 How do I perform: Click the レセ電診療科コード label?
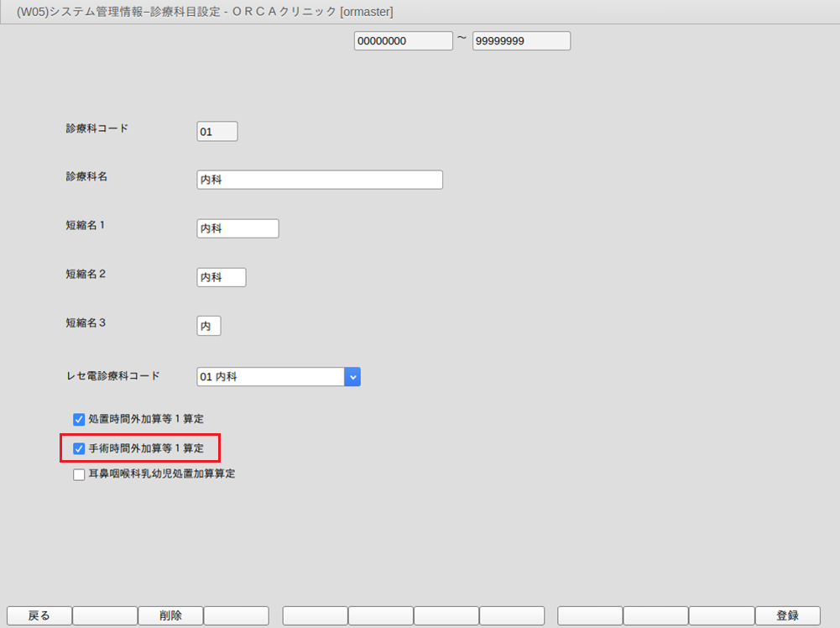[x=112, y=376]
